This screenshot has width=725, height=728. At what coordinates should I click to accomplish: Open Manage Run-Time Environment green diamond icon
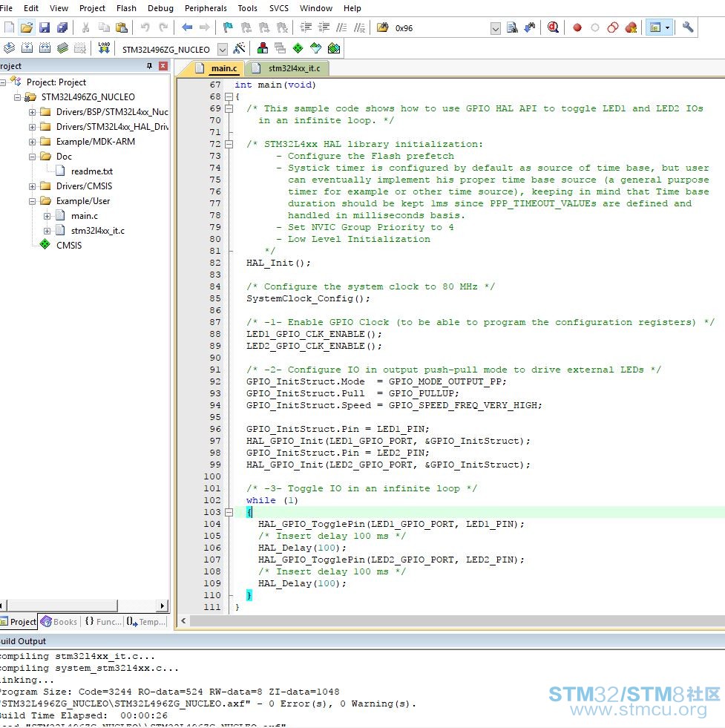(298, 47)
